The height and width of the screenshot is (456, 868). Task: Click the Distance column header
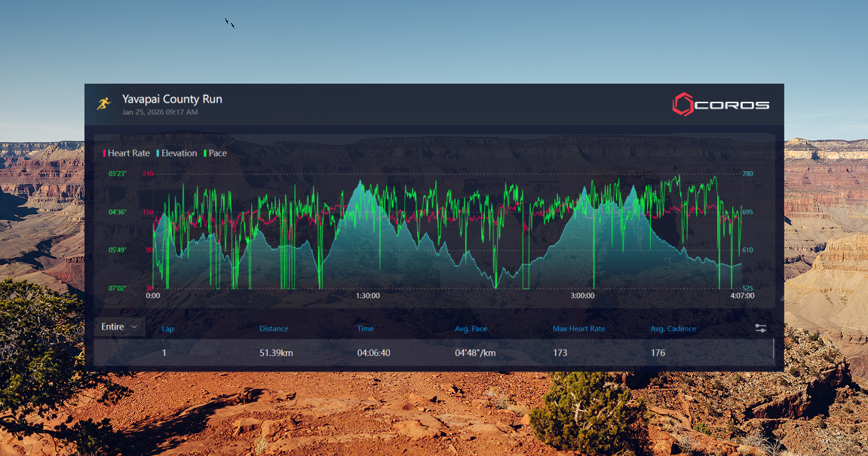tap(274, 329)
